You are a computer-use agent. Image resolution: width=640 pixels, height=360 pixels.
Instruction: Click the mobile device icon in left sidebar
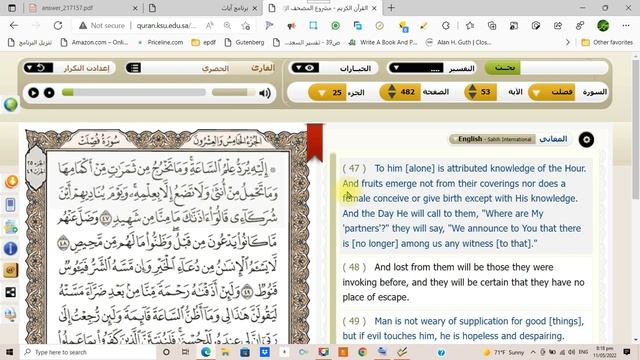tap(11, 204)
